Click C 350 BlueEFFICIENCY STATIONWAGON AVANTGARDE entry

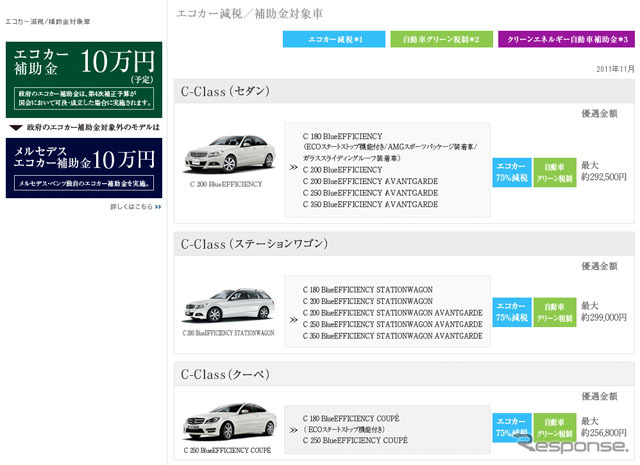point(393,336)
